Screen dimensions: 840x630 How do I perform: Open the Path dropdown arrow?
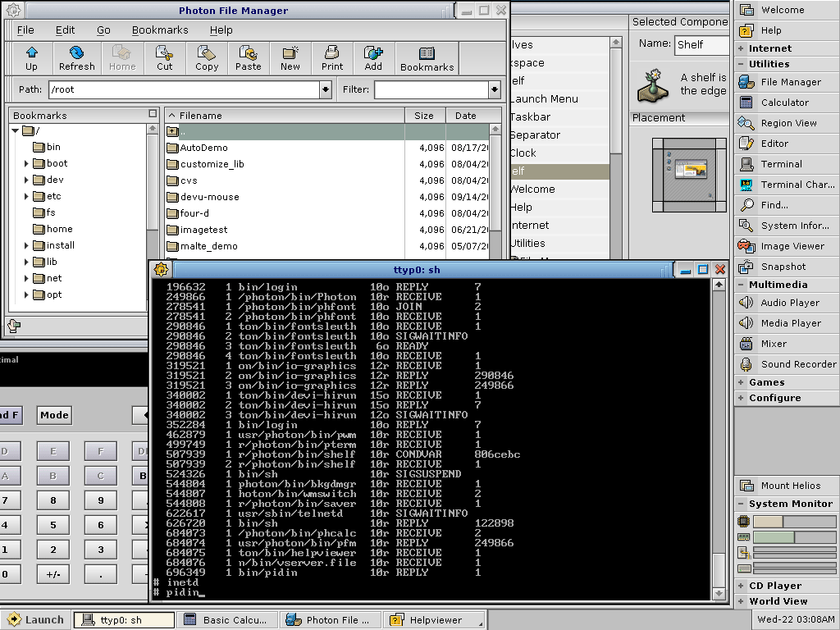326,89
